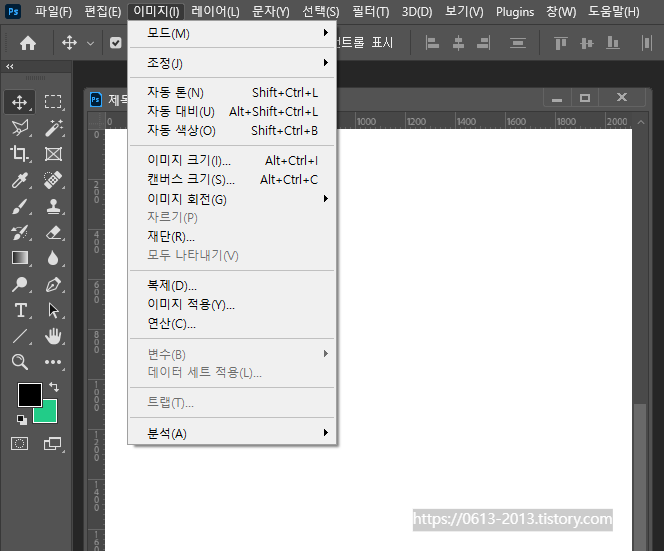Screen dimensions: 664x551
Task: Click the scroll-up arrow of document window
Action: pyautogui.click(x=641, y=122)
